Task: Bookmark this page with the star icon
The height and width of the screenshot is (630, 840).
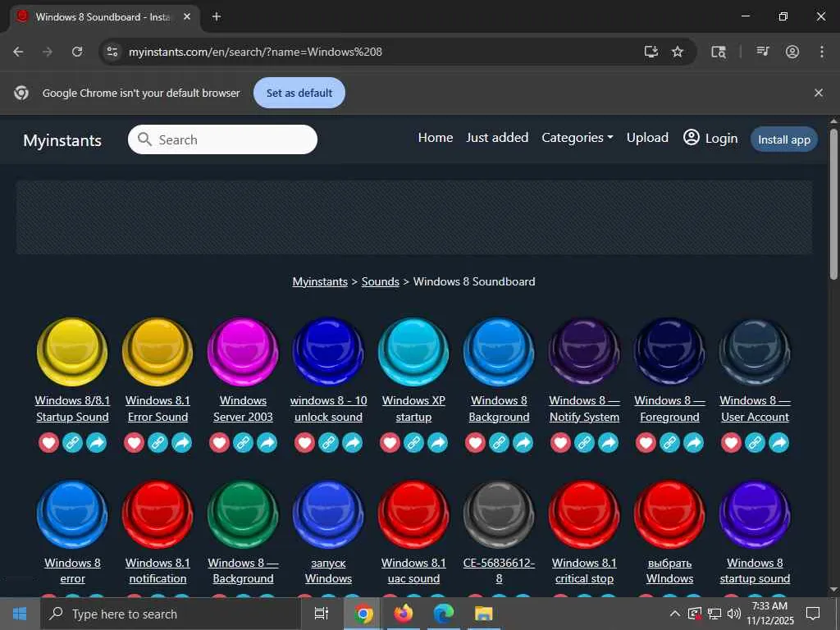Action: 678,52
